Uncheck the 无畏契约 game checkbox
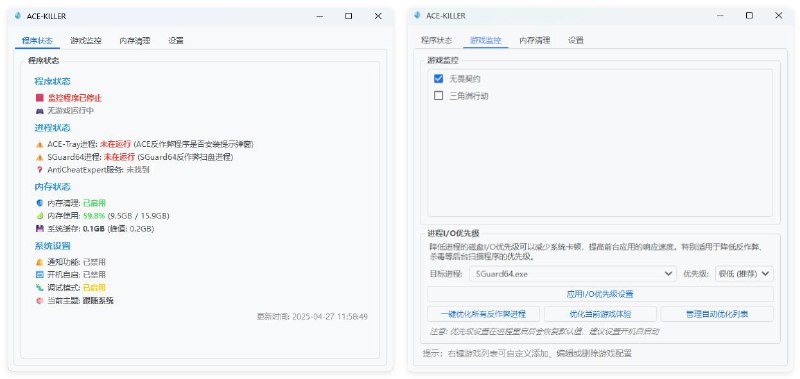 tap(438, 79)
